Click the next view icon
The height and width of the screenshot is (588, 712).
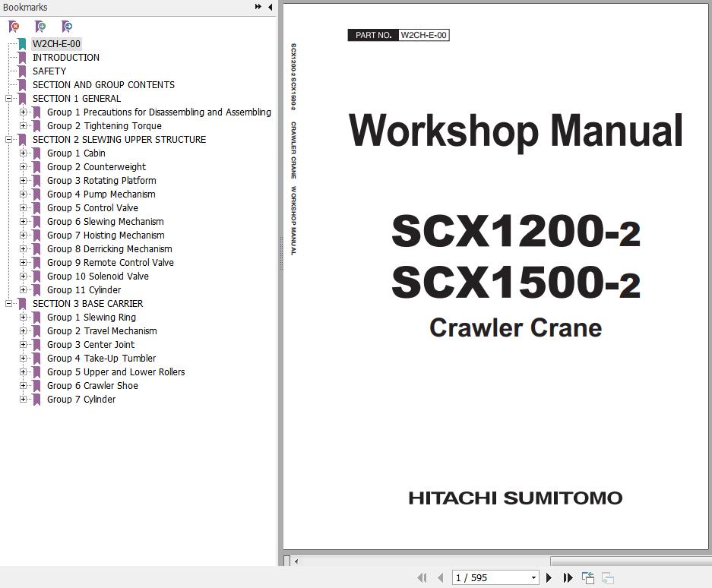pyautogui.click(x=608, y=577)
